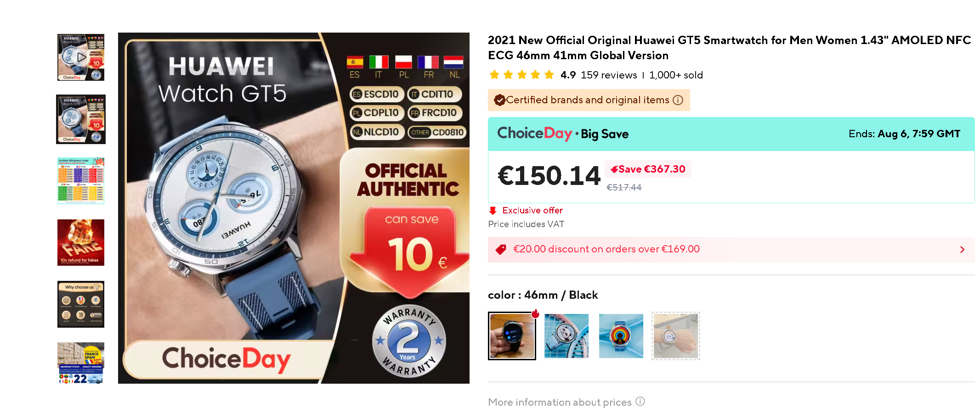This screenshot has width=980, height=408.
Task: Click the red Exclusive offer arrow icon
Action: coord(493,211)
